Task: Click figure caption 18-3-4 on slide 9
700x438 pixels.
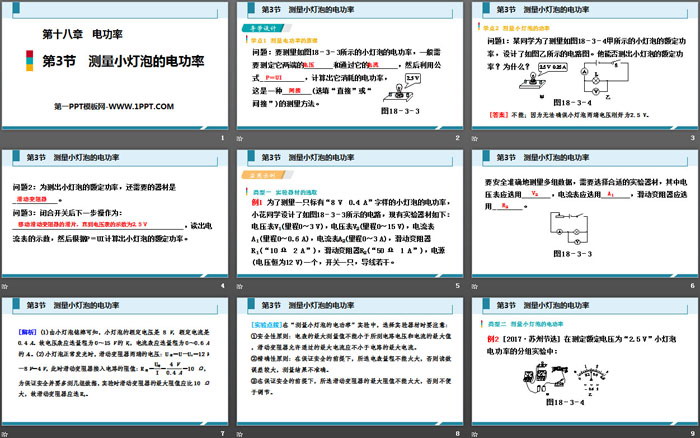Action: click(565, 402)
